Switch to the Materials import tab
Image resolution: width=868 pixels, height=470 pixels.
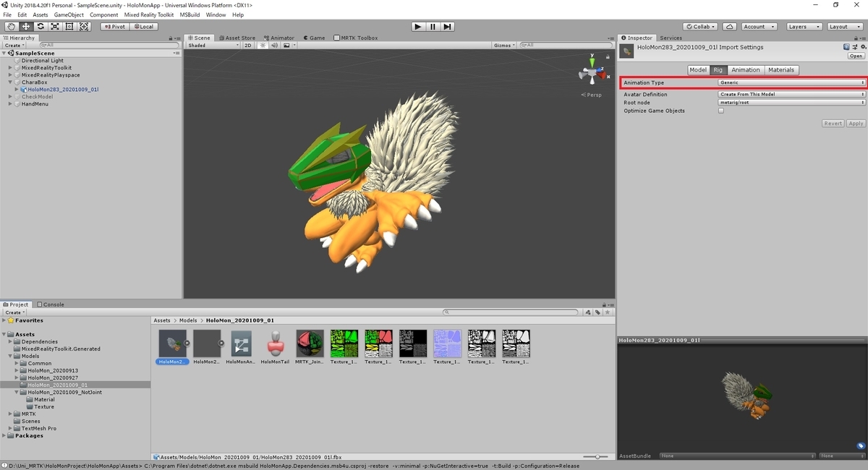(781, 70)
